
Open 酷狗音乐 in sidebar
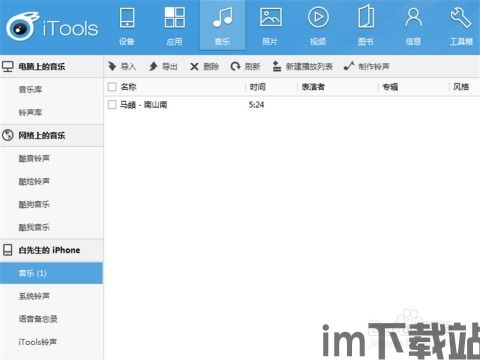tap(34, 204)
